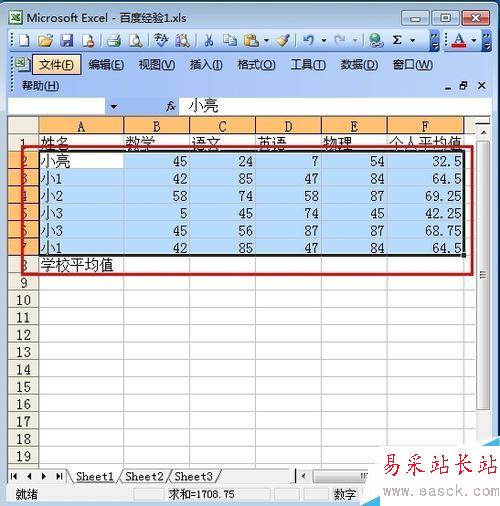Click cell containing 学校平均值

pos(81,266)
